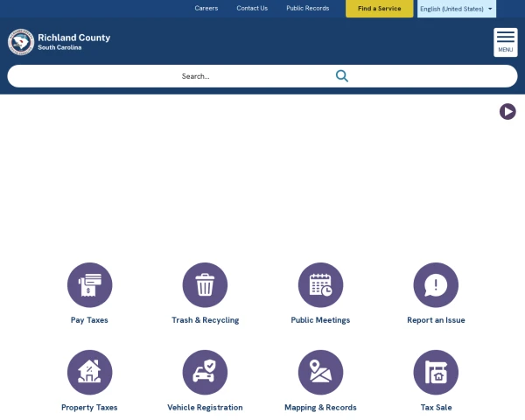
Task: Click the Richland County South Carolina title
Action: tap(73, 41)
